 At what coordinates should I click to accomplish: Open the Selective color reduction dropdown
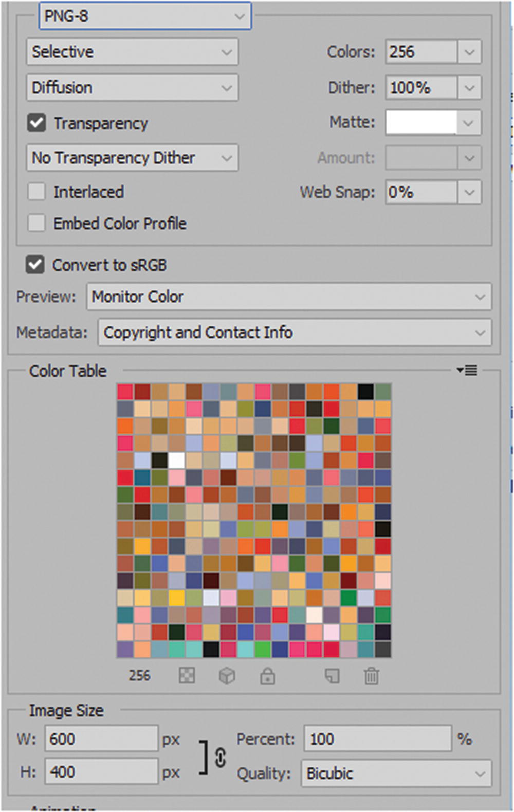132,51
